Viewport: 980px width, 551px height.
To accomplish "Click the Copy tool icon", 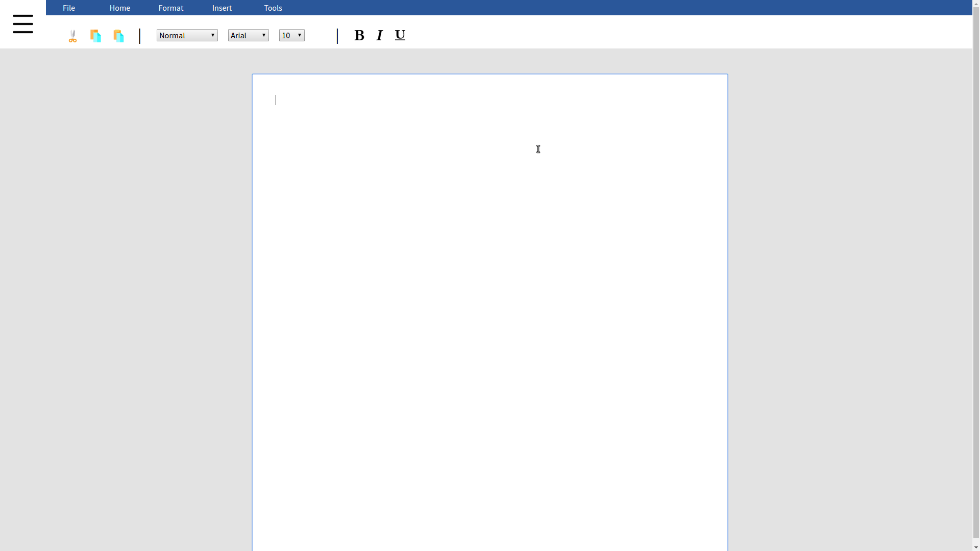I will click(95, 36).
